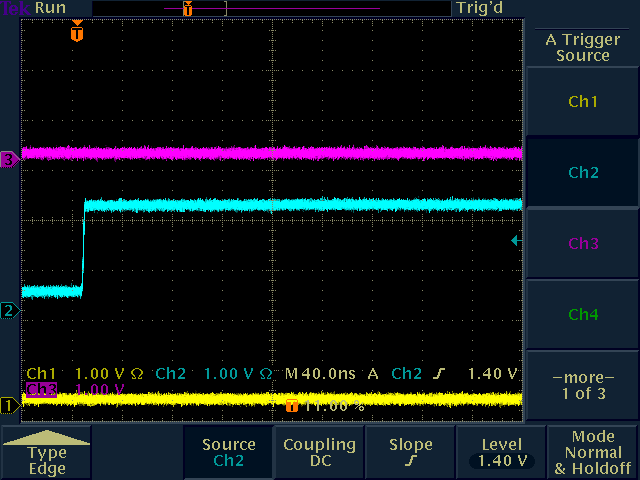Click the rising edge icon in Slope

tap(410, 461)
